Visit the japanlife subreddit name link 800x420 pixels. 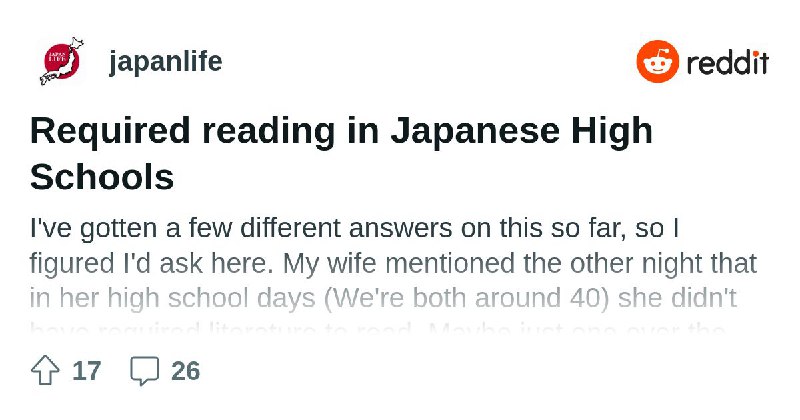pyautogui.click(x=165, y=62)
